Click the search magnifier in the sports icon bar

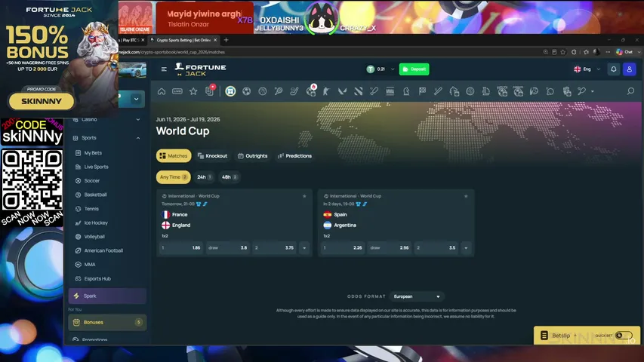[630, 91]
